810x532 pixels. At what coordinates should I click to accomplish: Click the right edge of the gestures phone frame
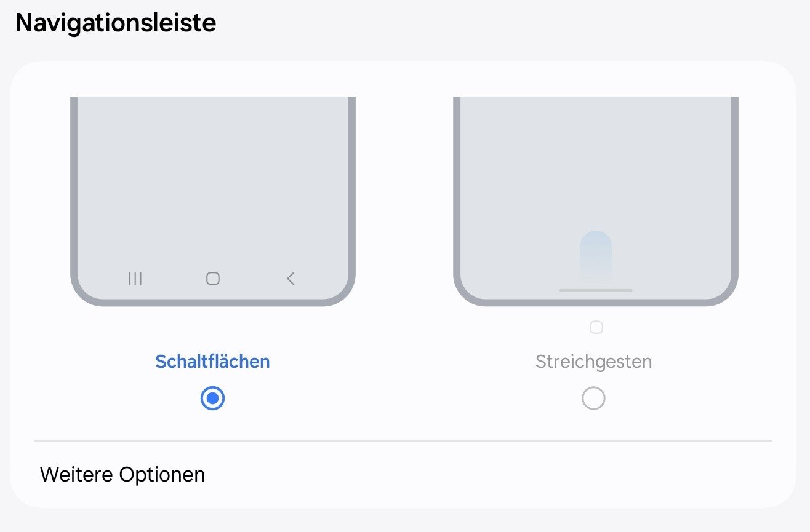click(x=735, y=185)
